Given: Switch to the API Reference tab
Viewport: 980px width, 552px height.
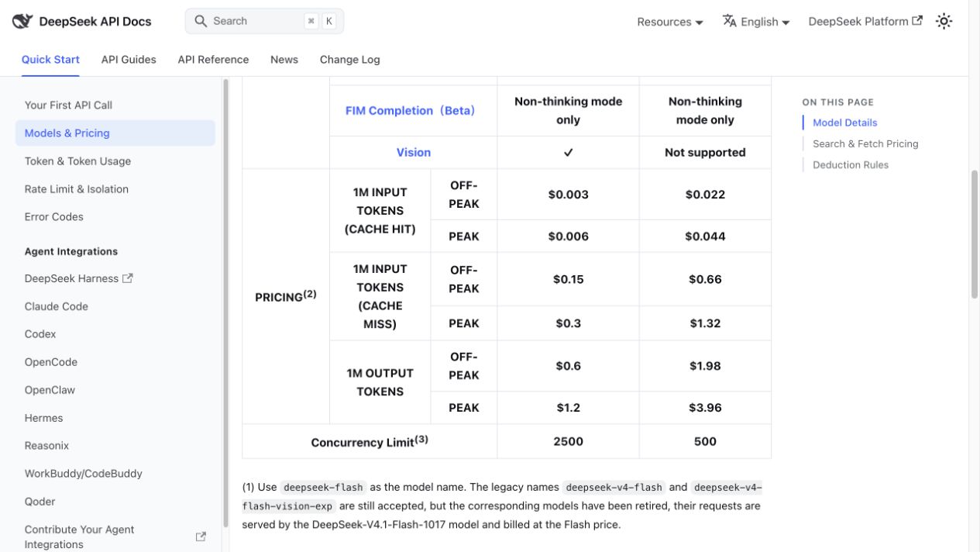Looking at the screenshot, I should tap(213, 60).
